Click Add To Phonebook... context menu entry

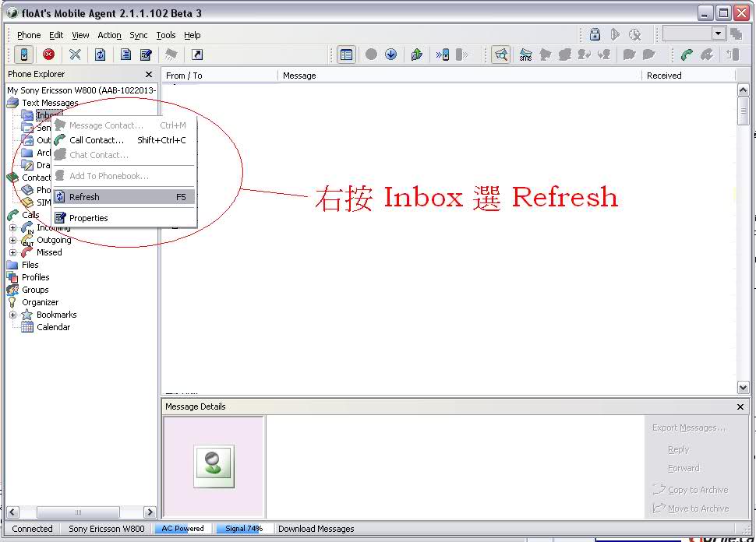[124, 176]
